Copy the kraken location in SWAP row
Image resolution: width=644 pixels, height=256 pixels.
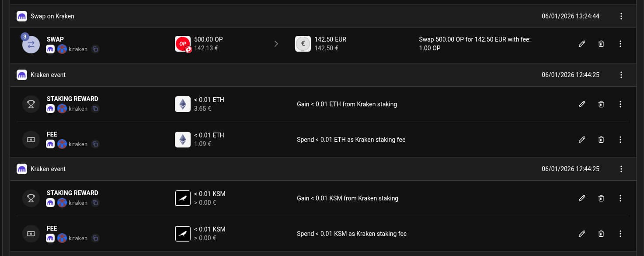pyautogui.click(x=95, y=49)
